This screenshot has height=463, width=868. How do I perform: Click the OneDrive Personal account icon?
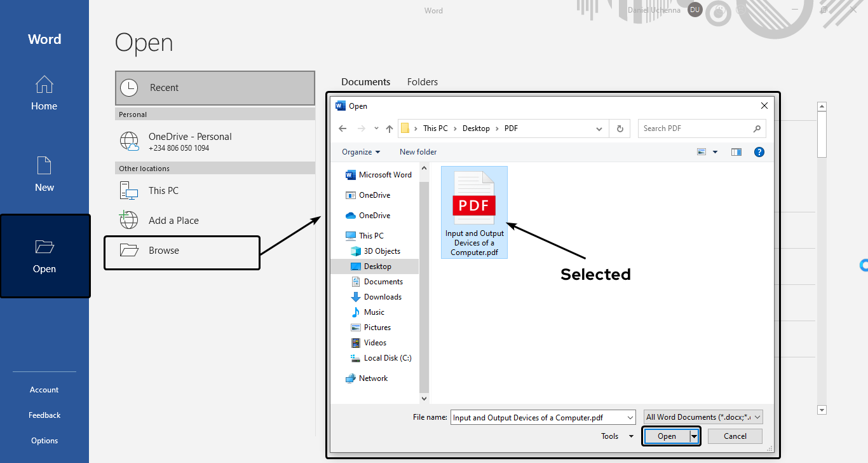(x=129, y=140)
